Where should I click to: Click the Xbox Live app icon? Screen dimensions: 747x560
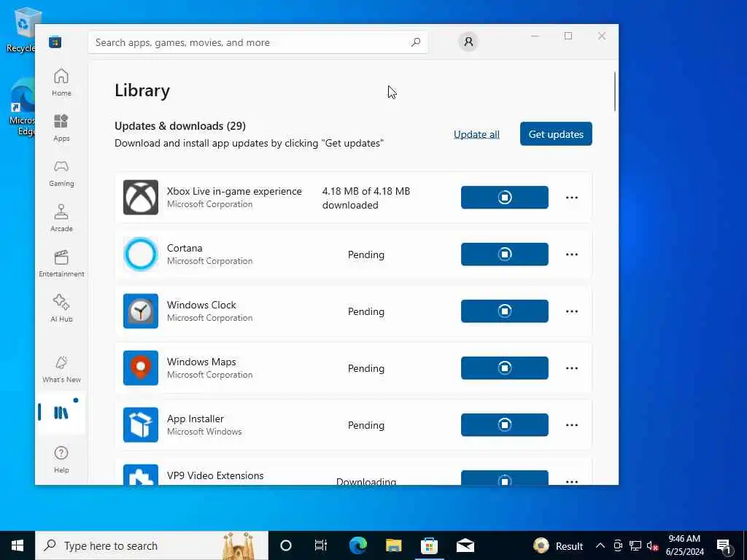141,197
